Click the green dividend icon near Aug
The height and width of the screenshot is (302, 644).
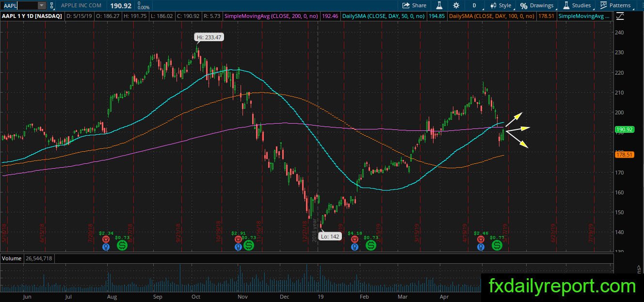tap(122, 245)
